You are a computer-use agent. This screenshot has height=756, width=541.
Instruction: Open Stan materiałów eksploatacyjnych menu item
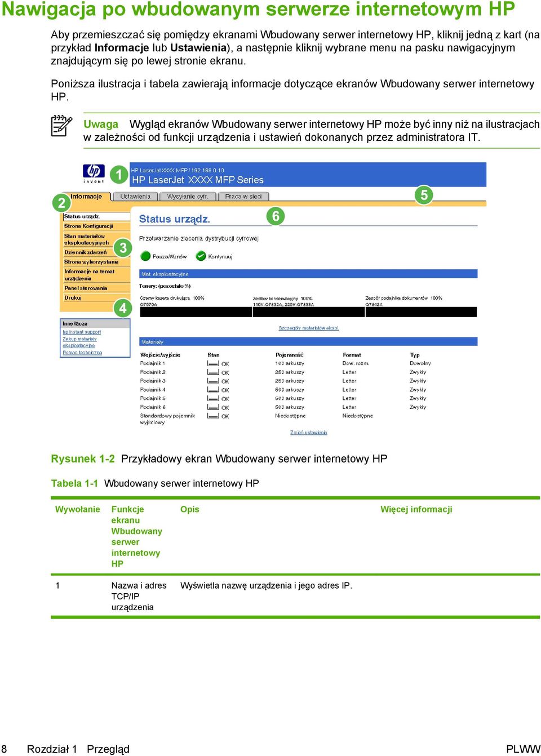pyautogui.click(x=86, y=239)
